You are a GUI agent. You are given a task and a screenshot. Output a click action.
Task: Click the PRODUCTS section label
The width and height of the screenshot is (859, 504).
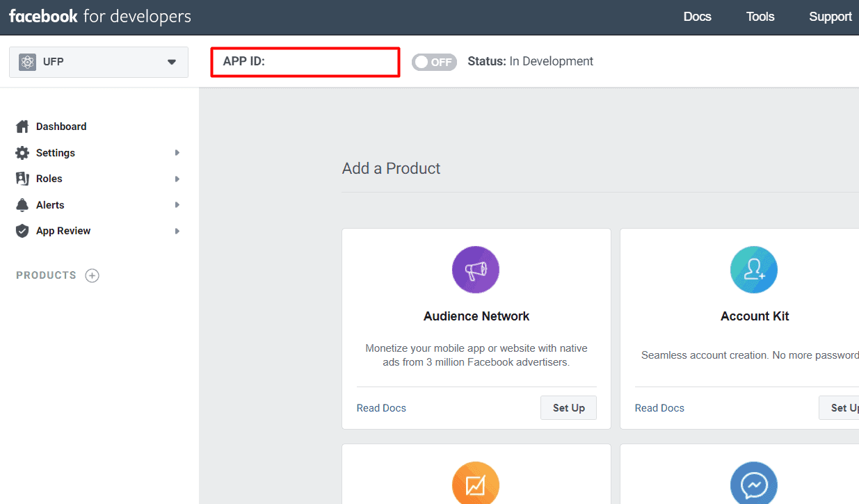46,275
